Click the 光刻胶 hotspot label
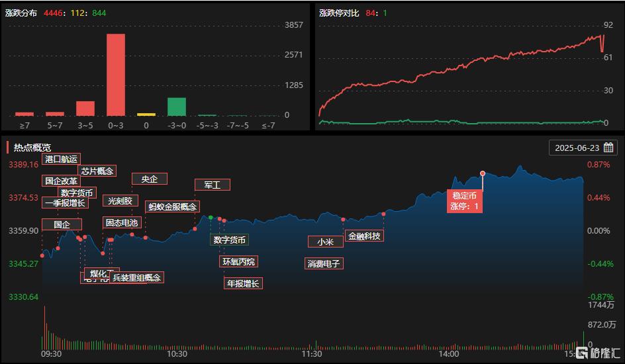The width and height of the screenshot is (625, 364). coord(120,201)
